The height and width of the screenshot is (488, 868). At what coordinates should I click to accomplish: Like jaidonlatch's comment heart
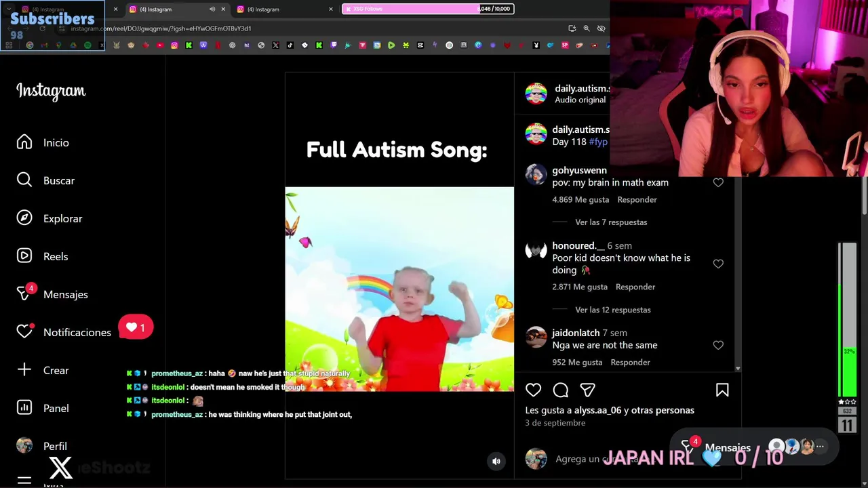pyautogui.click(x=718, y=345)
